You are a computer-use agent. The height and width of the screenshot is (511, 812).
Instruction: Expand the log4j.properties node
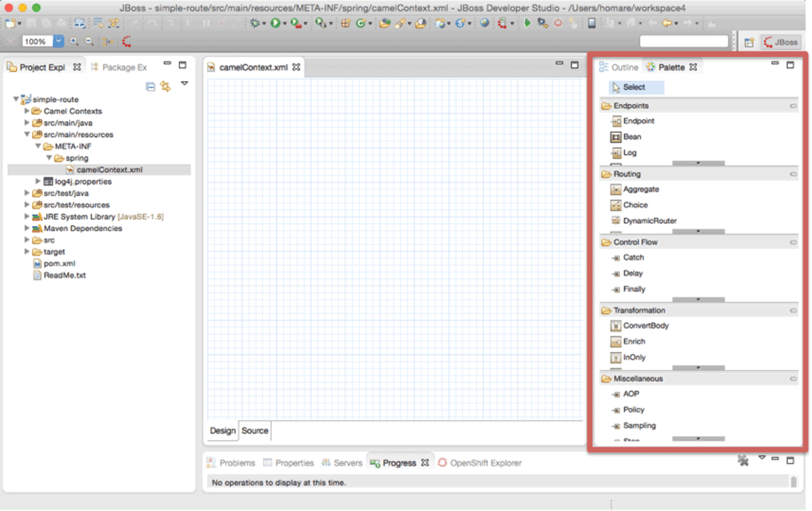[39, 181]
